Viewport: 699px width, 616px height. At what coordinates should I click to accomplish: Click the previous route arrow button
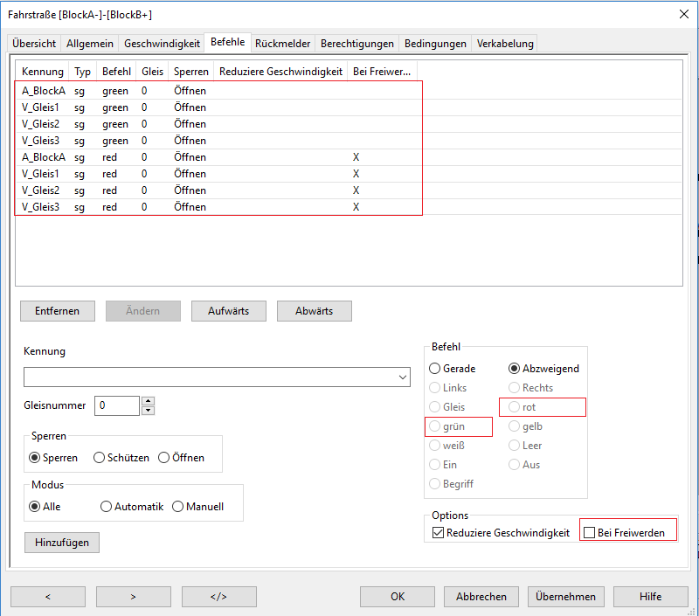pyautogui.click(x=47, y=596)
